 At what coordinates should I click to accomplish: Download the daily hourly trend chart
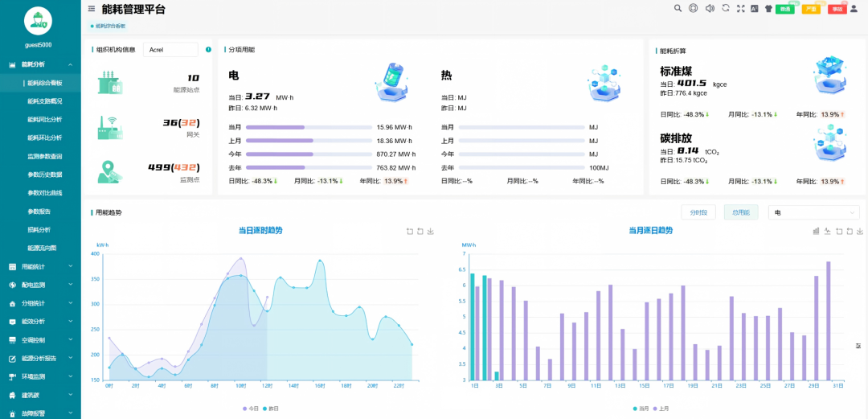(431, 231)
